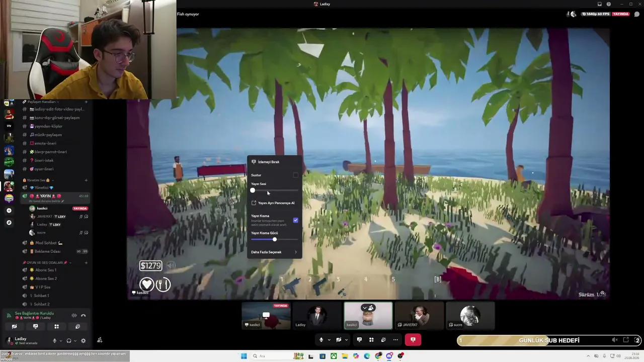
Task: Open File Explorer from the taskbar
Action: (345, 356)
